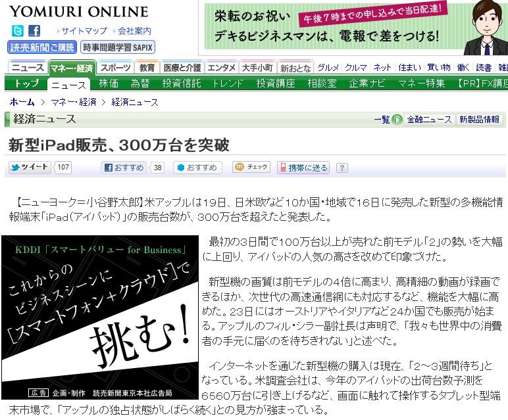Open 企業ナビ in green submenu
The image size is (508, 420).
click(367, 83)
